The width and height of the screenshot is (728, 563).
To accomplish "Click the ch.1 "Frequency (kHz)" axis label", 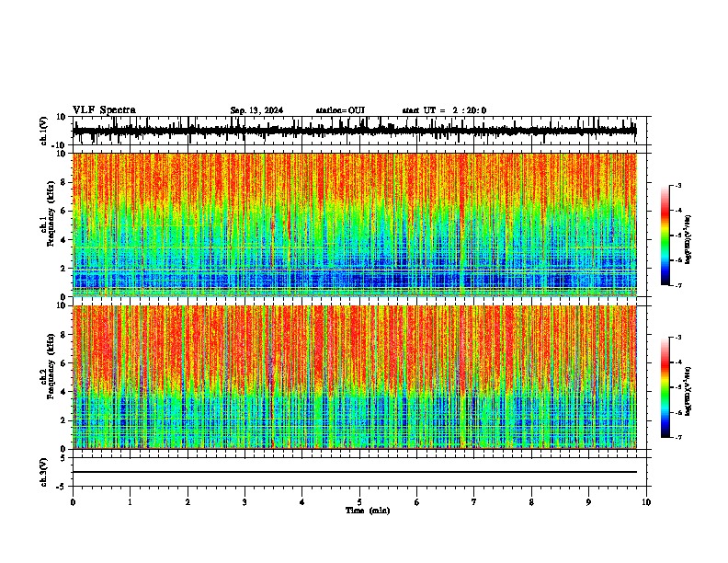I will [x=51, y=214].
